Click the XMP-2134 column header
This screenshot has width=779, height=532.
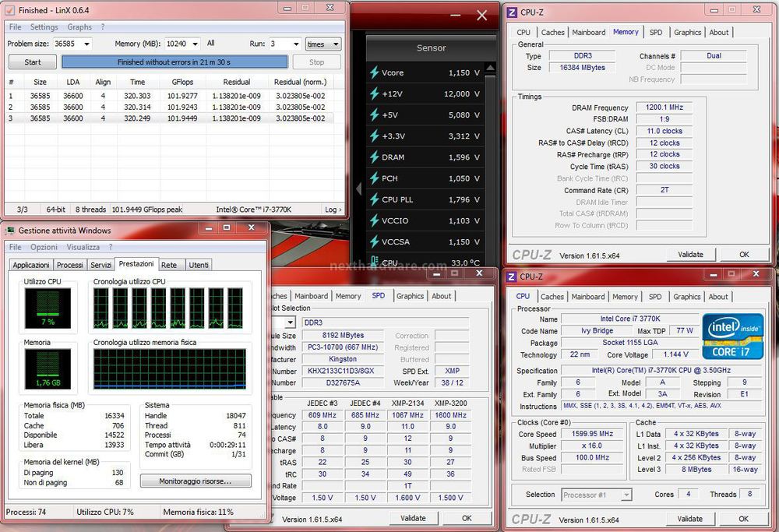click(x=407, y=403)
